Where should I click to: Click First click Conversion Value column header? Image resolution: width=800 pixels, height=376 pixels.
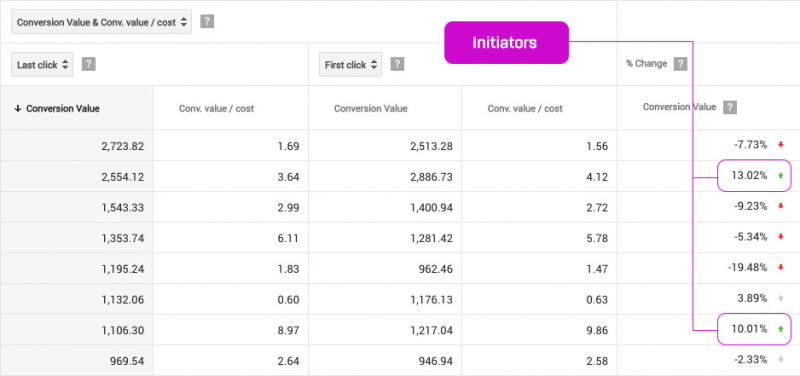click(x=371, y=108)
